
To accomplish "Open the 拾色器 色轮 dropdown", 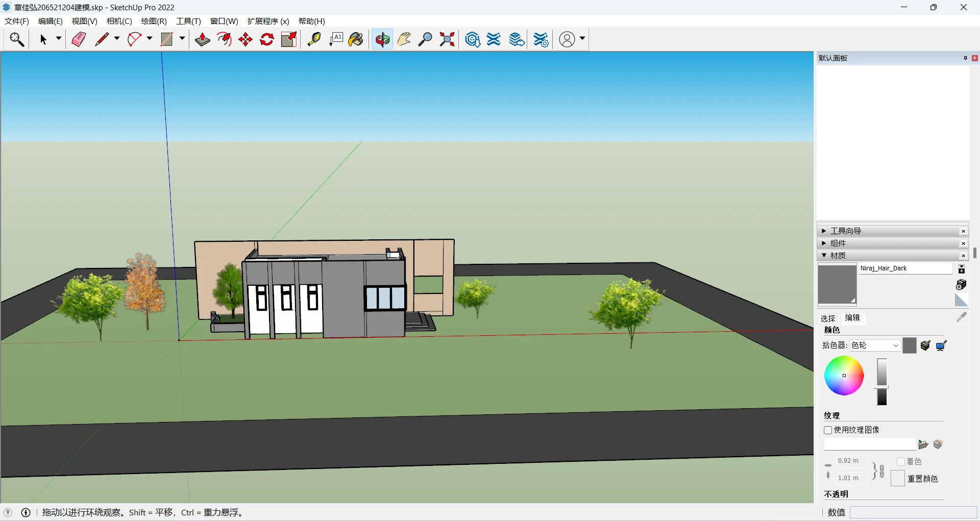I will click(x=875, y=345).
